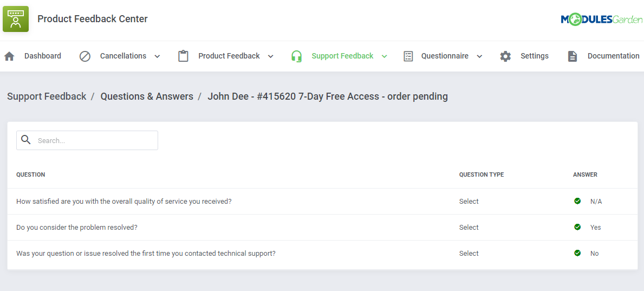The height and width of the screenshot is (291, 644).
Task: Select the 'Do you consider the problem resolved?' row
Action: (322, 227)
